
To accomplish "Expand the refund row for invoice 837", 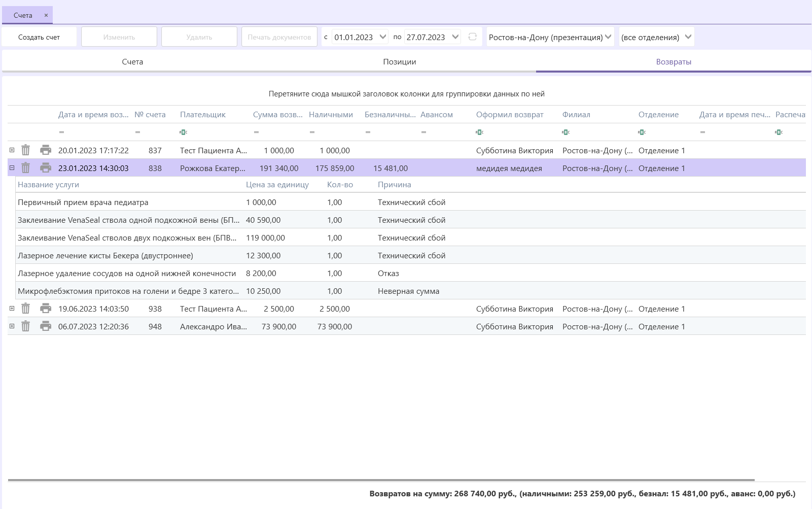I will (x=12, y=150).
